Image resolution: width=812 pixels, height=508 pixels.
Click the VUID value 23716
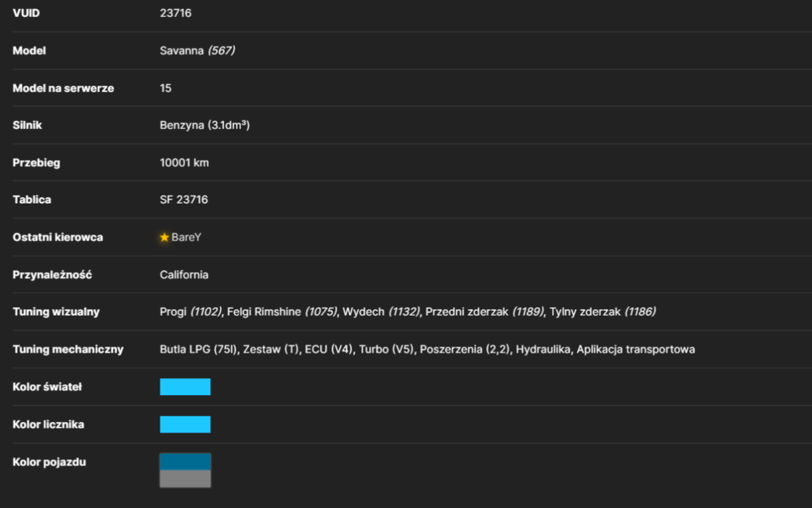pyautogui.click(x=175, y=13)
